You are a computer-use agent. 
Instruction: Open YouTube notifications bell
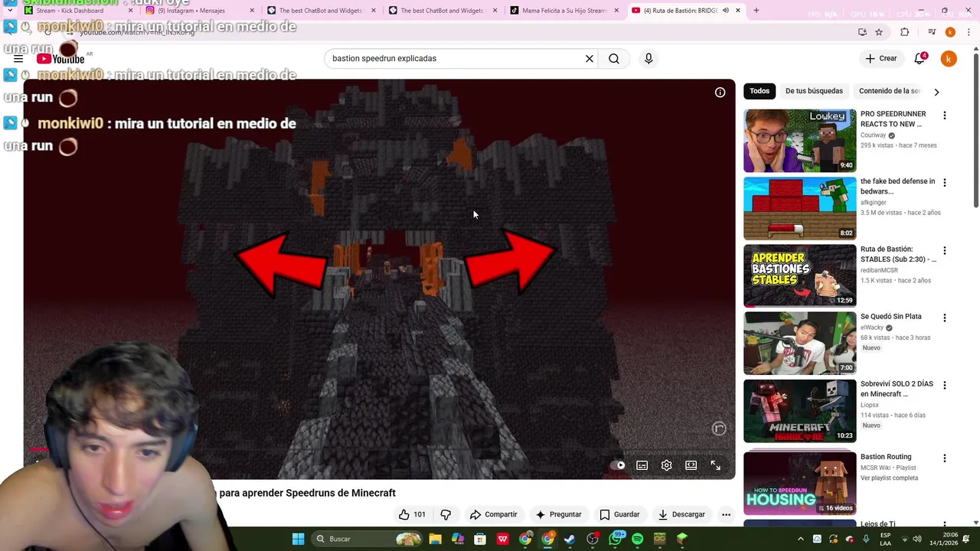click(920, 59)
